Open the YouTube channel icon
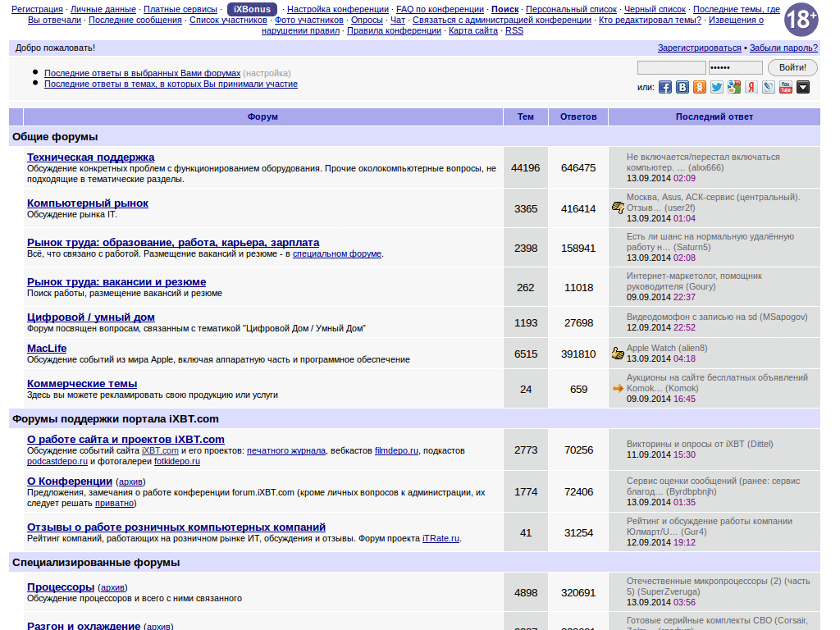Image resolution: width=840 pixels, height=630 pixels. (785, 86)
